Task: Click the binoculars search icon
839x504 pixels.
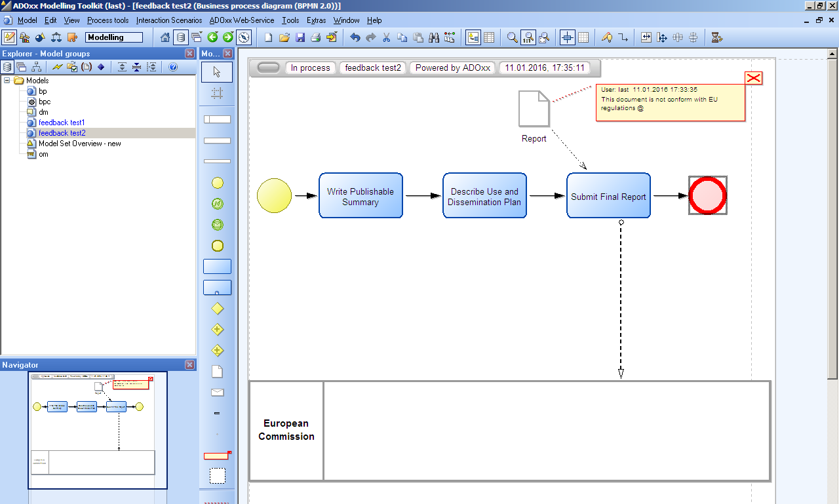Action: (434, 37)
